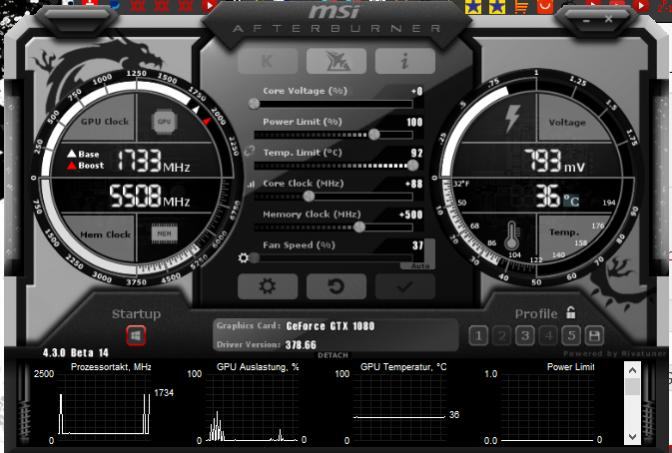
Task: Click the GPU Temperatur, °C graph
Action: (x=400, y=406)
